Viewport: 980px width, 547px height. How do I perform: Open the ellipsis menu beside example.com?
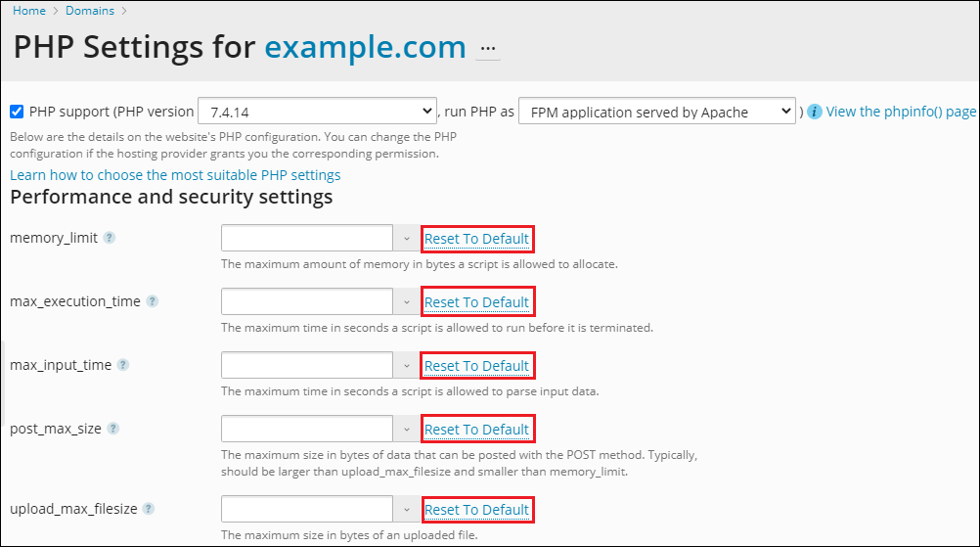point(488,49)
